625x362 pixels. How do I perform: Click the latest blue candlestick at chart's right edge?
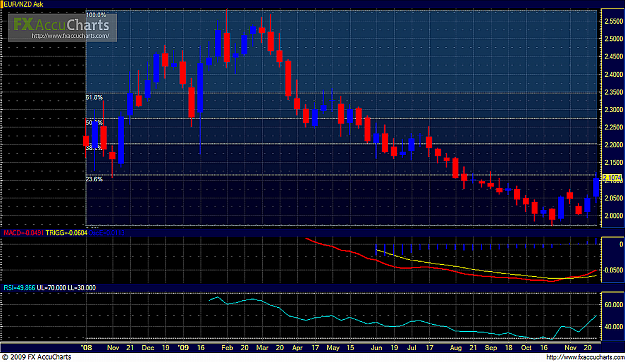pyautogui.click(x=596, y=187)
